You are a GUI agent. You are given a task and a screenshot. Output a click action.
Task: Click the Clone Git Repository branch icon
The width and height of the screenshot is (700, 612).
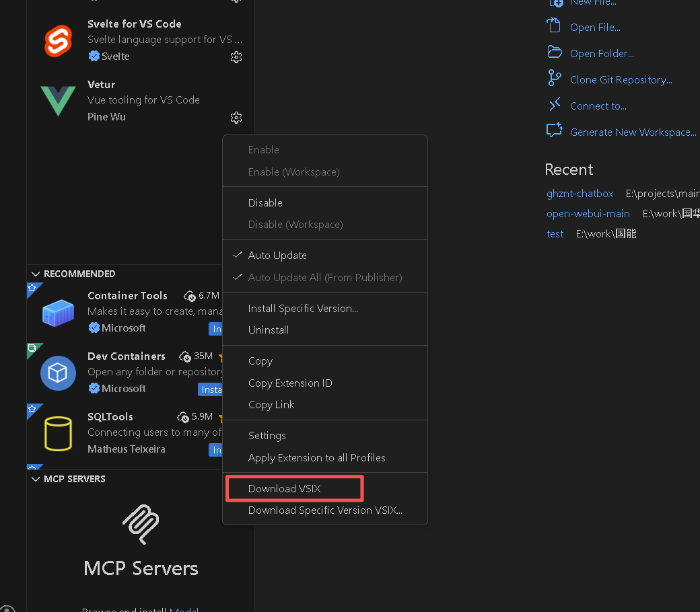pos(555,77)
